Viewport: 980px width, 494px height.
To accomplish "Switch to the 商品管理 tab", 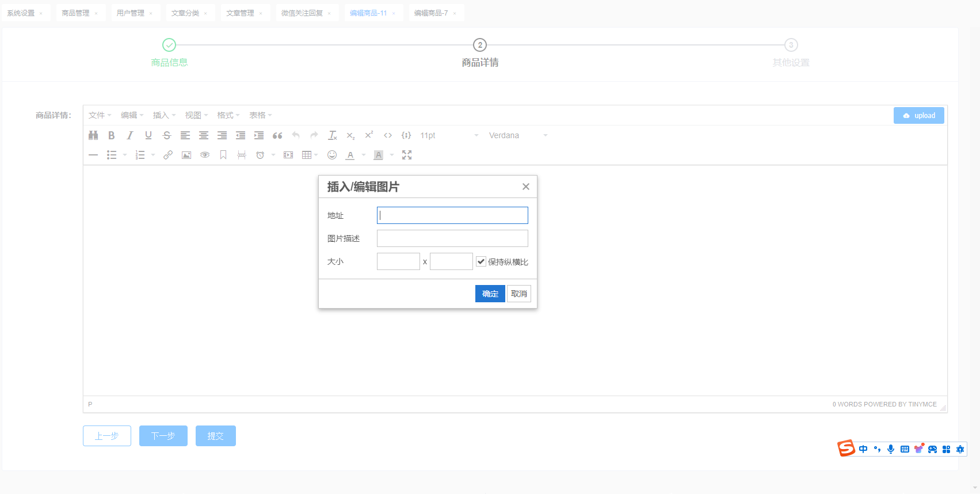I will [x=76, y=13].
